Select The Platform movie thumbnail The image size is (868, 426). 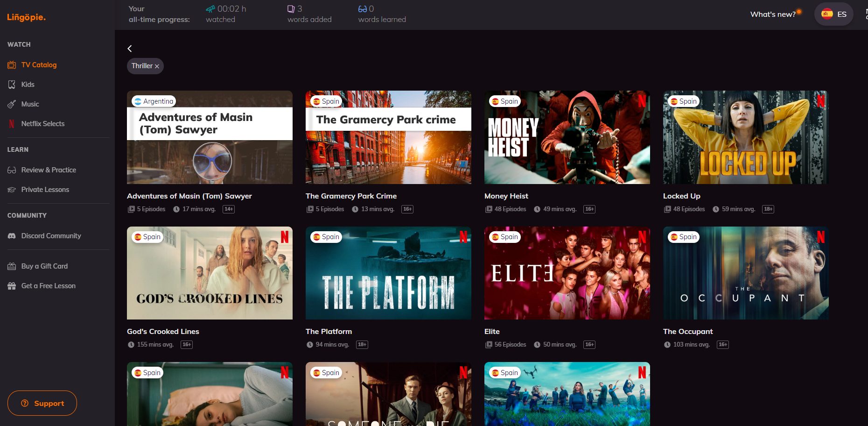click(388, 273)
